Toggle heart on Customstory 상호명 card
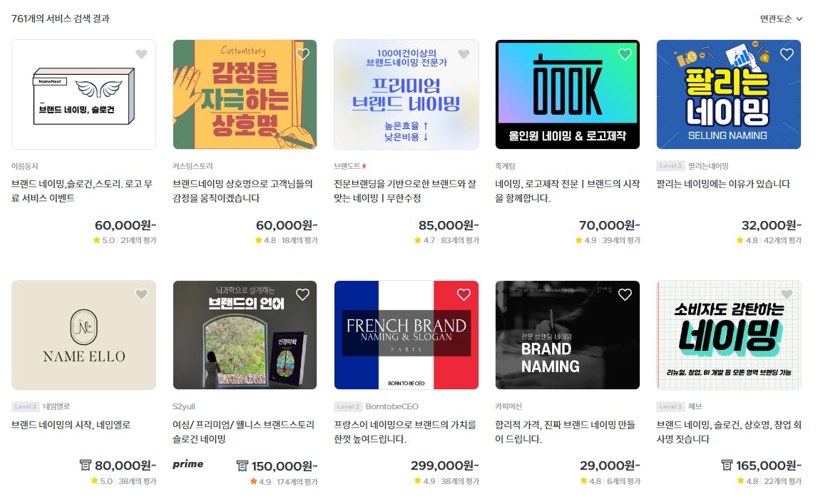823x504 pixels. 302,54
